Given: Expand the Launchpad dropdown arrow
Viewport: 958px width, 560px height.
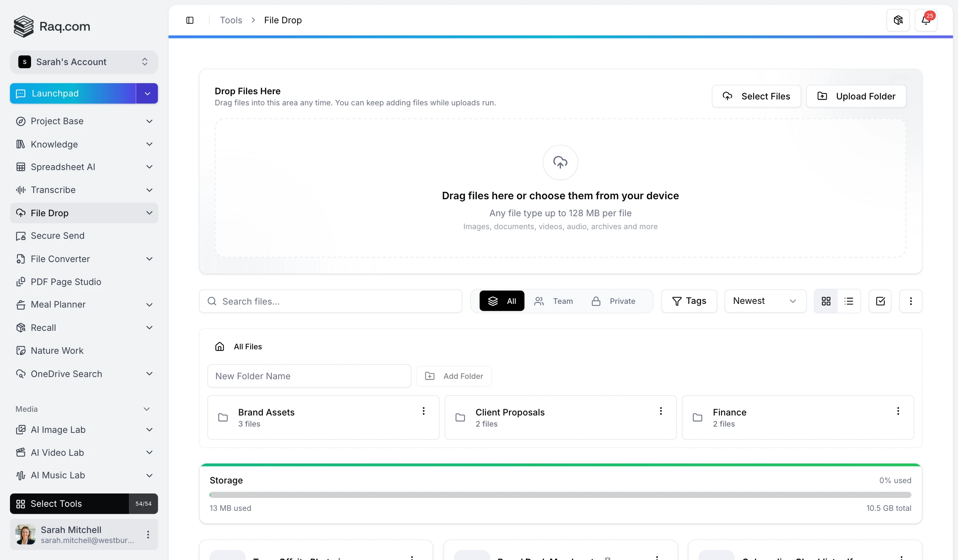Looking at the screenshot, I should (x=147, y=94).
